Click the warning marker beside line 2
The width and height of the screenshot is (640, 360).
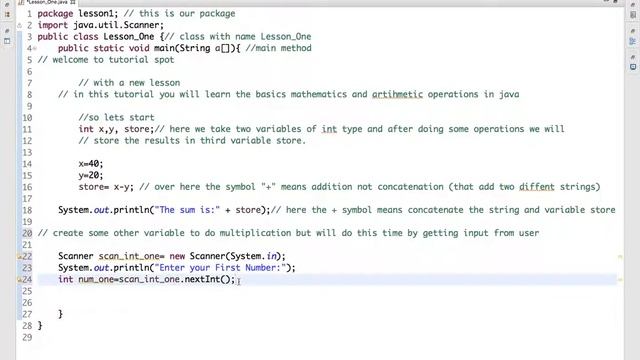coord(19,25)
